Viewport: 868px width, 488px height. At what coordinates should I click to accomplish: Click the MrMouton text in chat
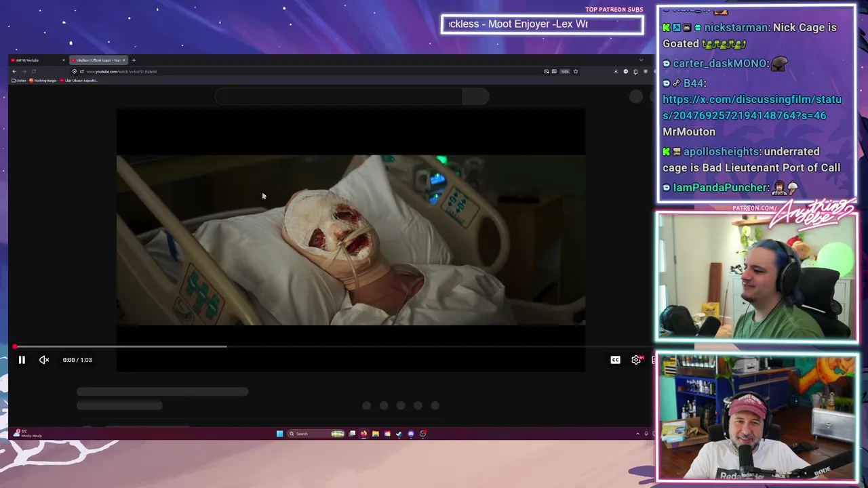tap(689, 131)
